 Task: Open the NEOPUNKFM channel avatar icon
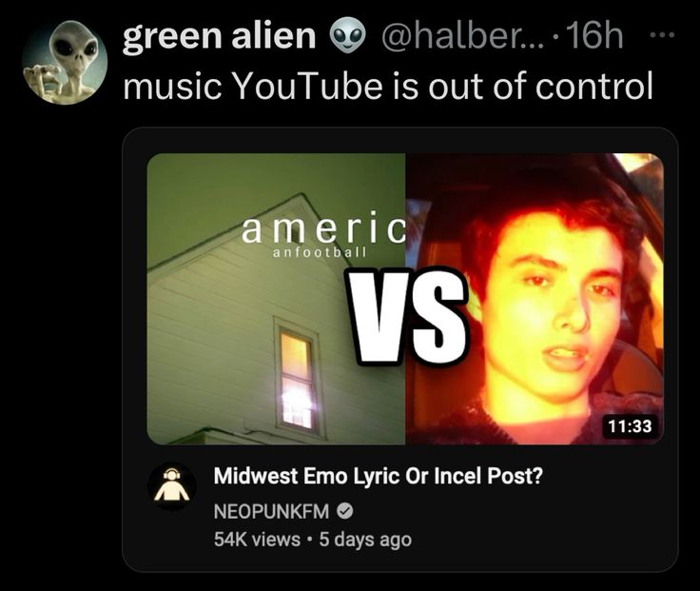[x=172, y=486]
